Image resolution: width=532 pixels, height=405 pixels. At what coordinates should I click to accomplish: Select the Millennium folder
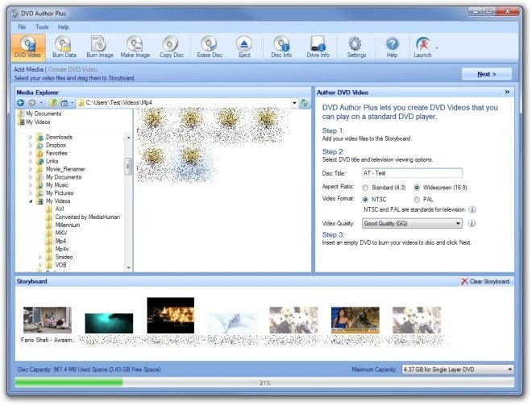coord(68,225)
